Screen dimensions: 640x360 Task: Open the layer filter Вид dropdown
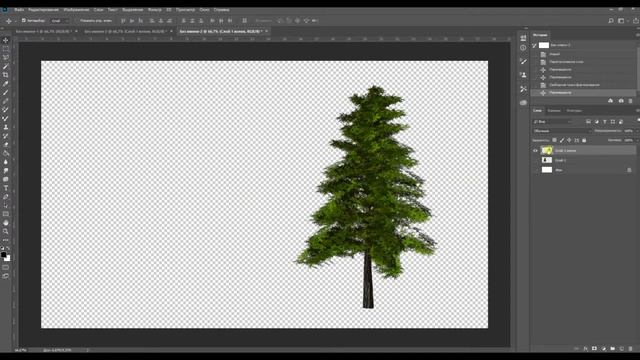tap(552, 122)
